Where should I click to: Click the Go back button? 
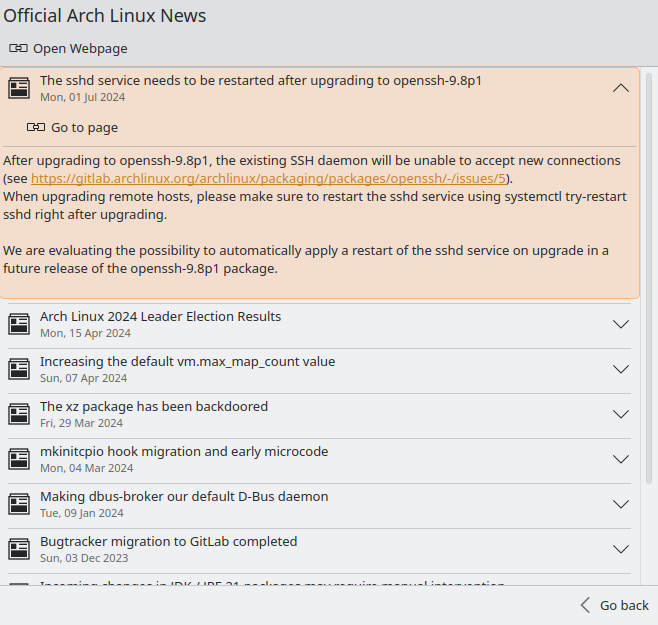tap(615, 605)
